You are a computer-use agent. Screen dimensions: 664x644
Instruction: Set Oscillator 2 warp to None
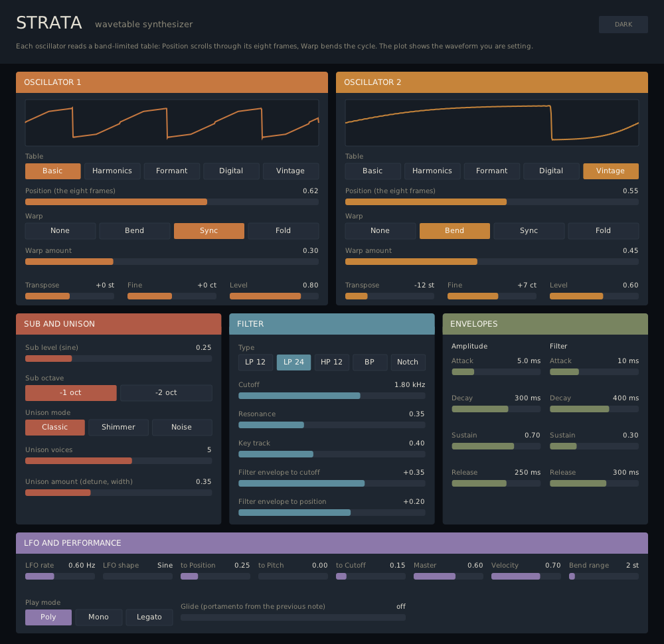tap(380, 231)
